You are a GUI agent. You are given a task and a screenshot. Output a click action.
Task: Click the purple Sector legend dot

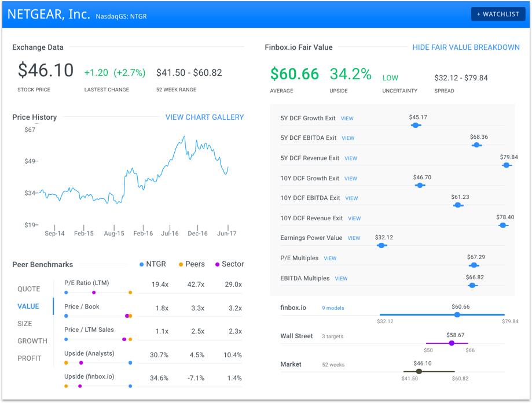tap(217, 264)
